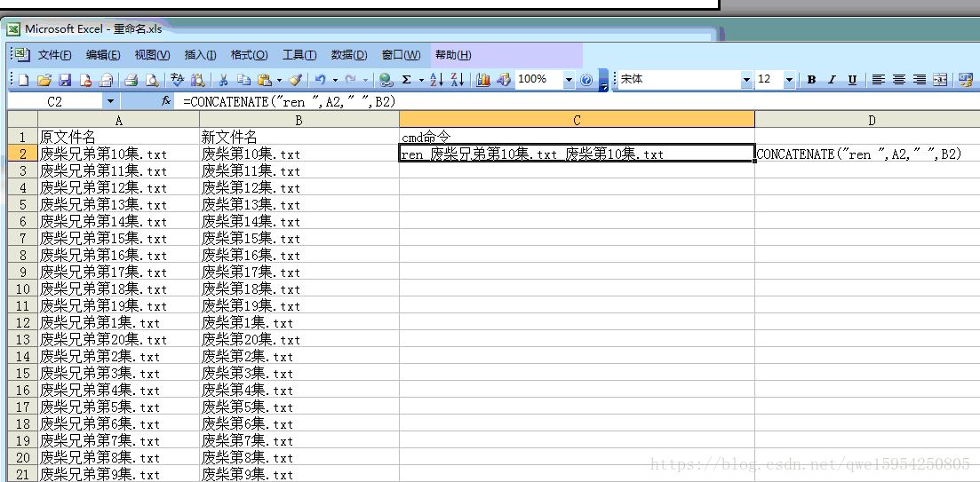Image resolution: width=980 pixels, height=482 pixels.
Task: Open the 格式(O) menu
Action: pos(250,55)
